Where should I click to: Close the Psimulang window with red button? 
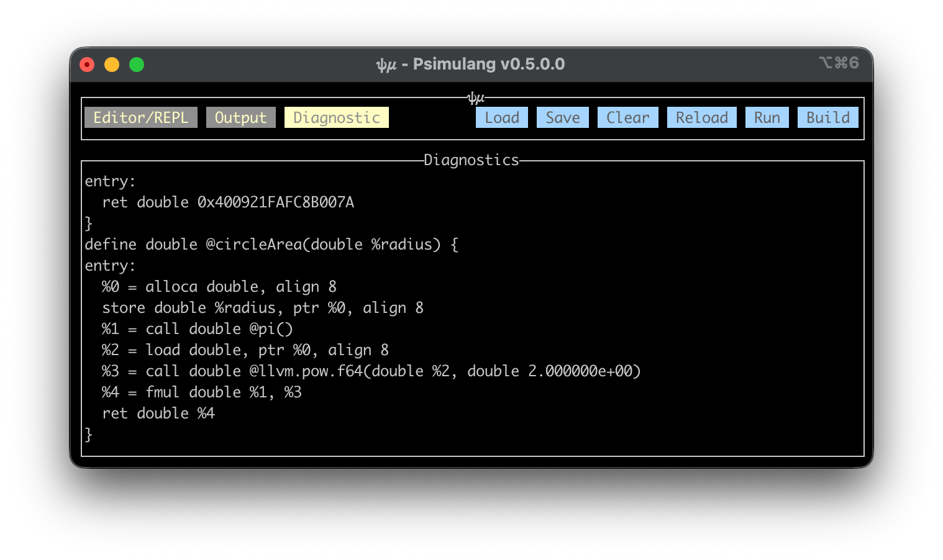87,65
